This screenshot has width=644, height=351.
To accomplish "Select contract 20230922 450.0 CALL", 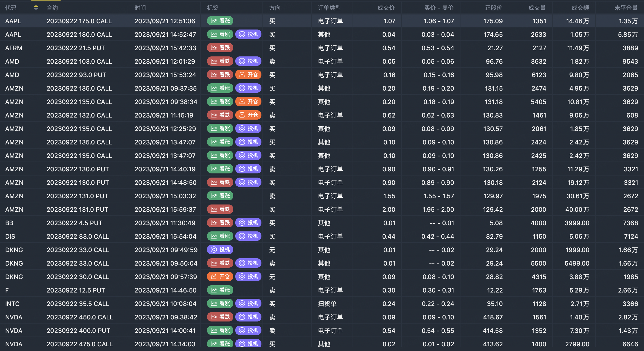I will [x=80, y=317].
